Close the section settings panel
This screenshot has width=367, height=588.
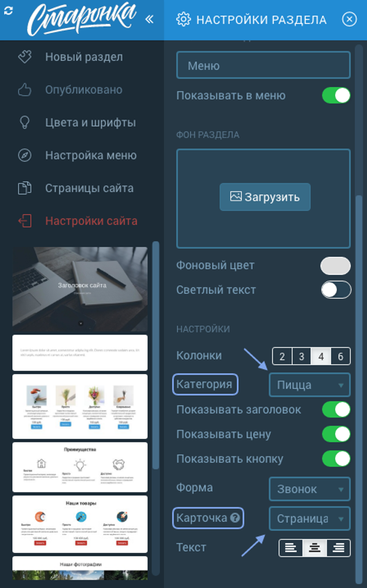click(349, 19)
